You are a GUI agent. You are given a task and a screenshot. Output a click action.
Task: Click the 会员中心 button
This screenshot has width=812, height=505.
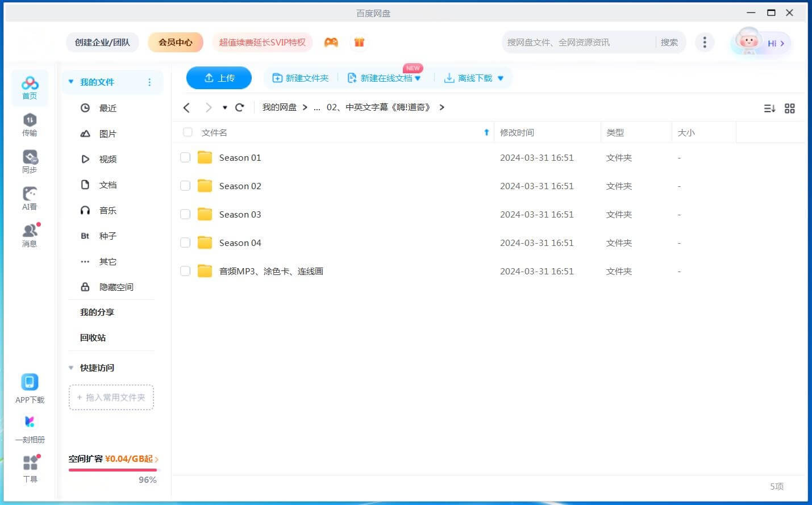(x=175, y=42)
